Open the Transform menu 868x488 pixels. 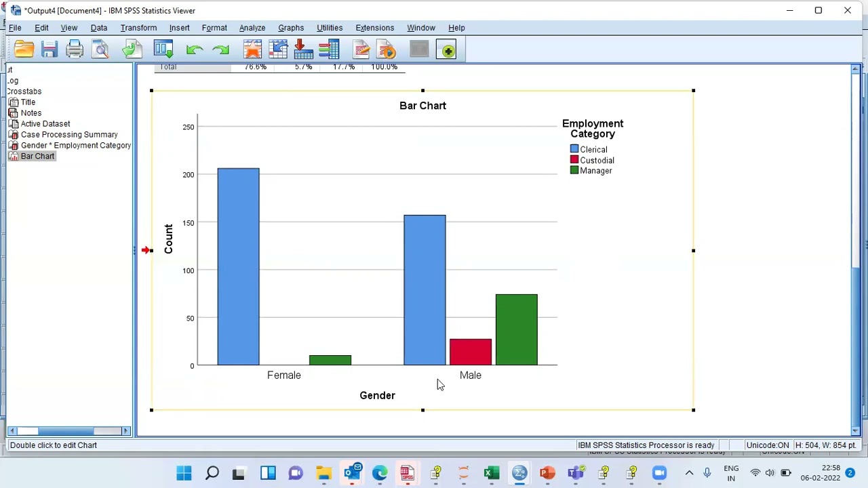tap(138, 28)
